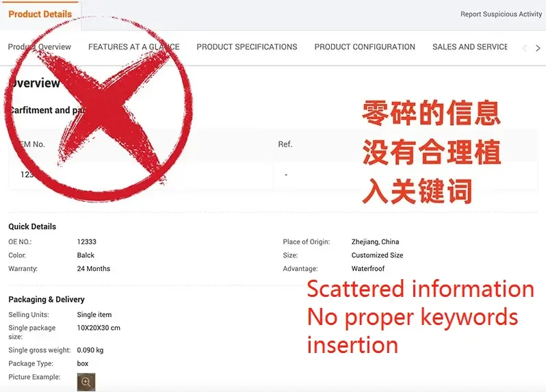546x392 pixels.
Task: Click the Picture Example magnifier thumbnail
Action: (86, 382)
